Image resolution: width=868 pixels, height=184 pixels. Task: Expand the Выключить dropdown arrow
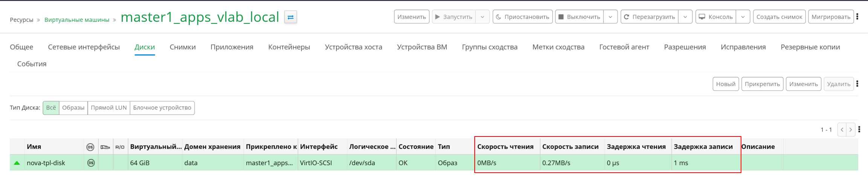coord(610,17)
